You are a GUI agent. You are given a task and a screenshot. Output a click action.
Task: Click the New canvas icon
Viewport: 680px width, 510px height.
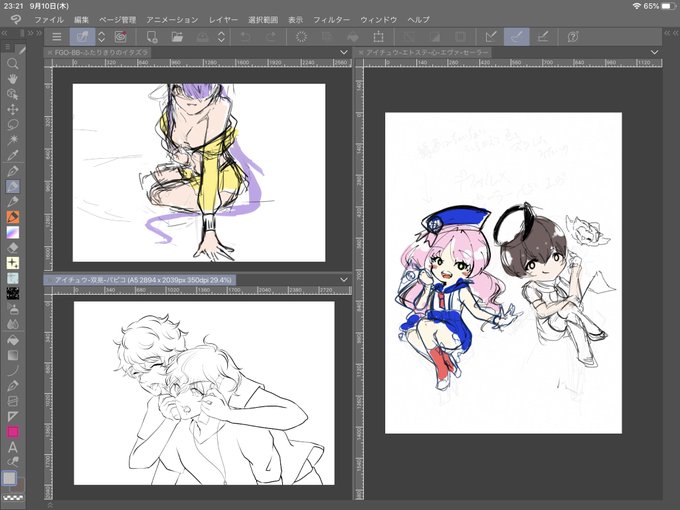152,37
